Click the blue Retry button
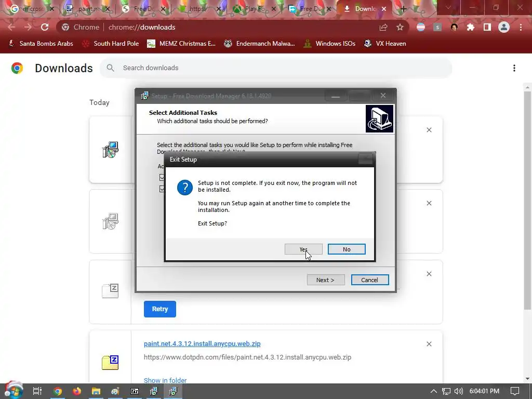 coord(160,309)
